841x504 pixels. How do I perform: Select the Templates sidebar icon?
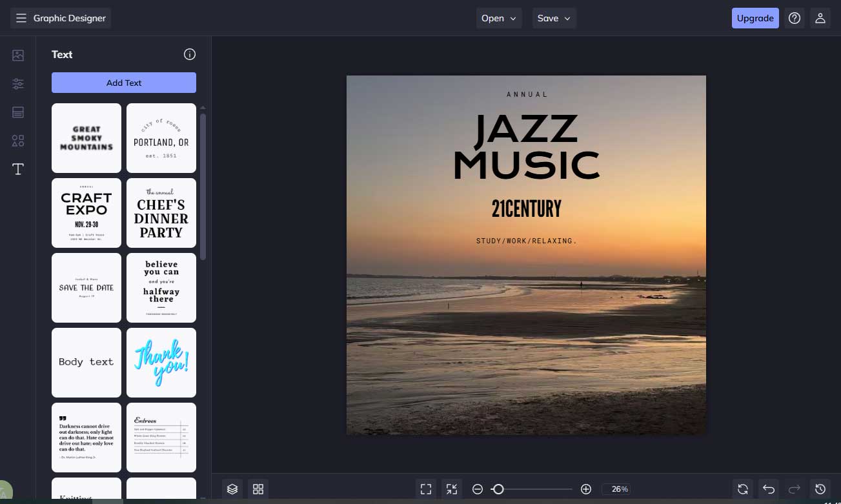[x=18, y=112]
